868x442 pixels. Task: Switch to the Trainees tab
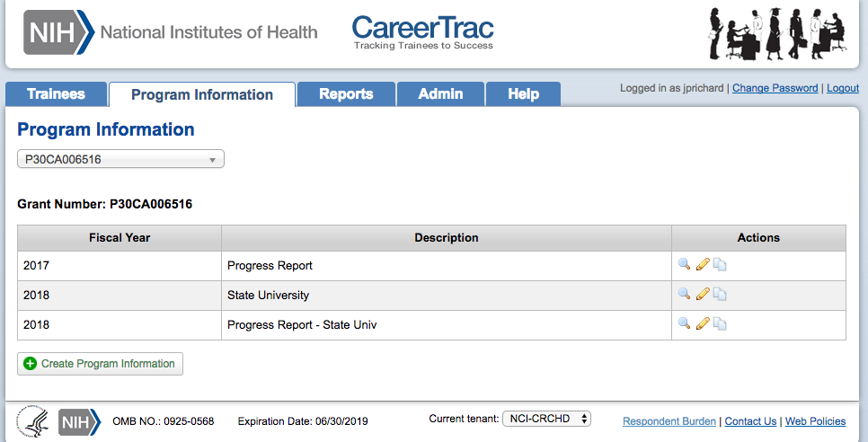[56, 94]
